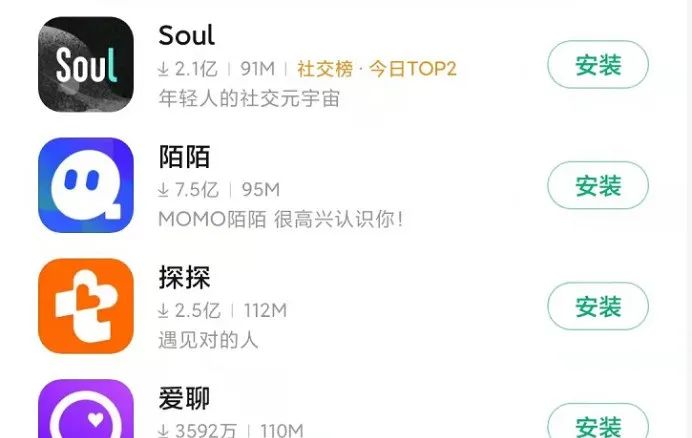Open the Soul app icon
This screenshot has height=438, width=692.
[x=86, y=64]
